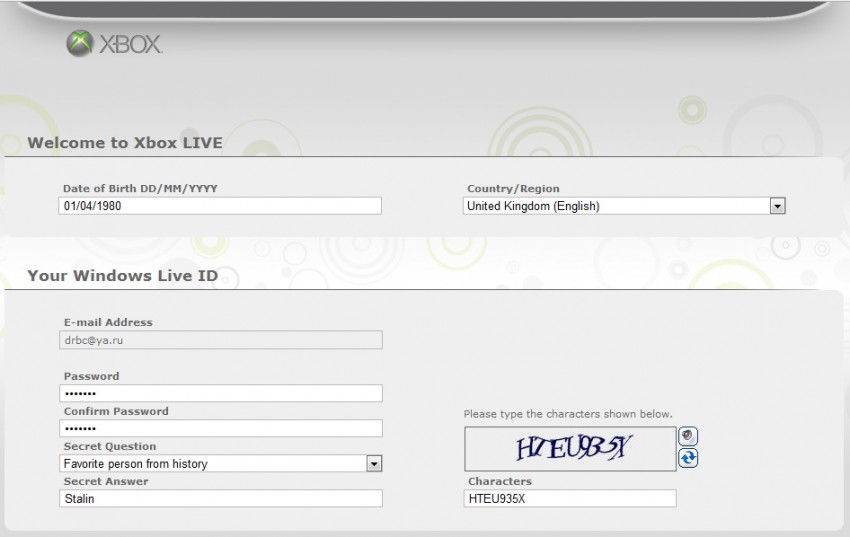Open the Country/Region dropdown arrow
Image resolution: width=850 pixels, height=537 pixels.
pyautogui.click(x=777, y=206)
